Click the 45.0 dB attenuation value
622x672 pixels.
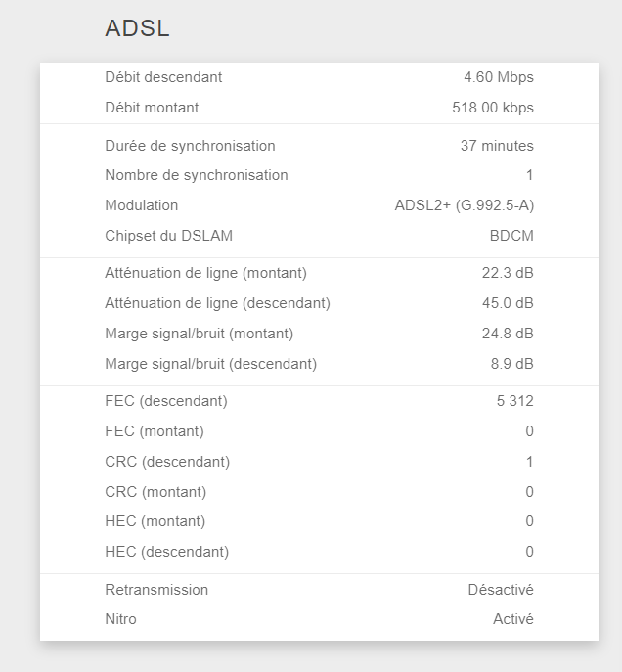coord(508,303)
